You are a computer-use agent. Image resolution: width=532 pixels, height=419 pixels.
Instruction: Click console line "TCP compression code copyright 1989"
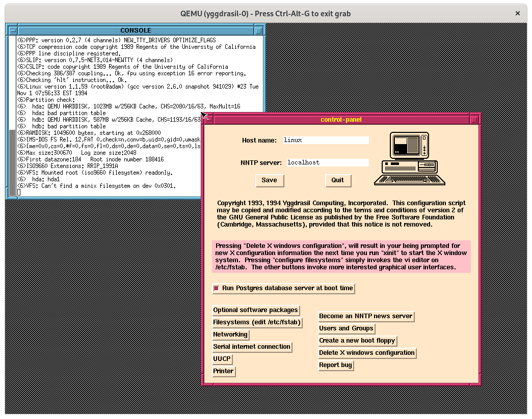[x=137, y=47]
